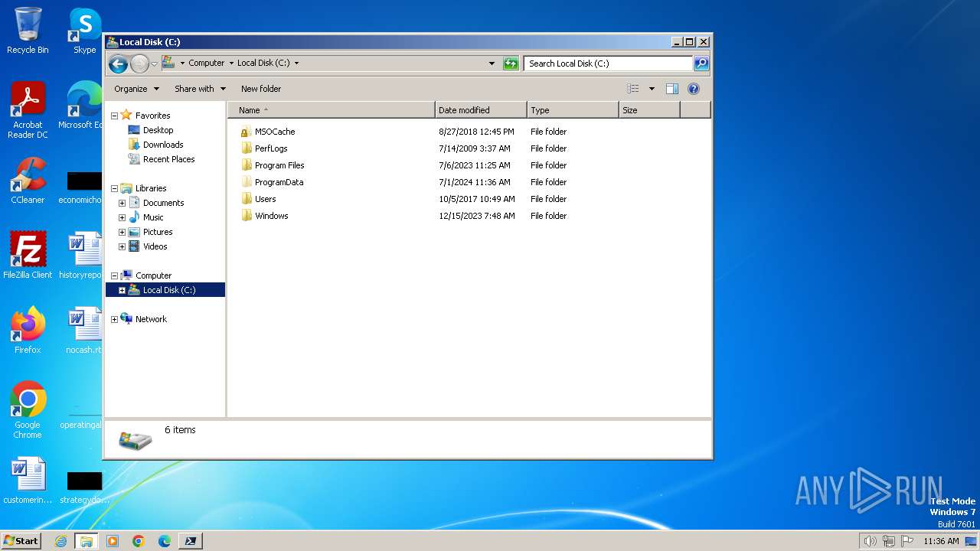Select the CCleaner desktop icon
Screen dimensions: 980x551
(x=28, y=181)
